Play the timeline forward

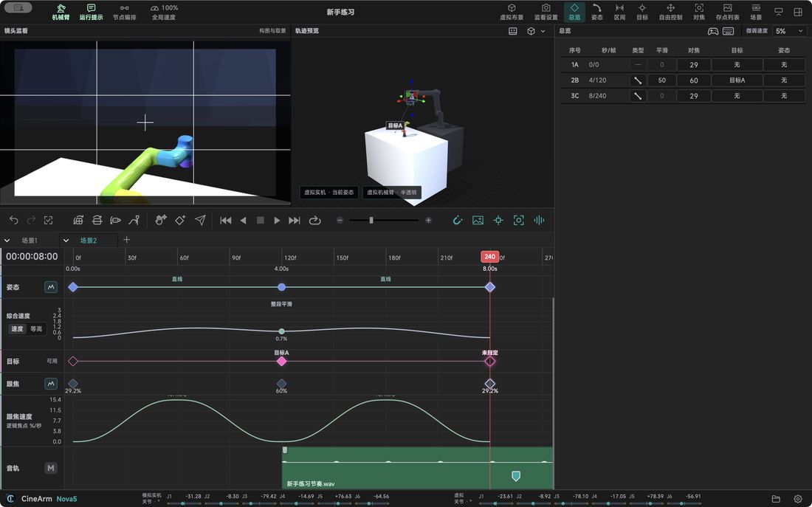point(277,220)
